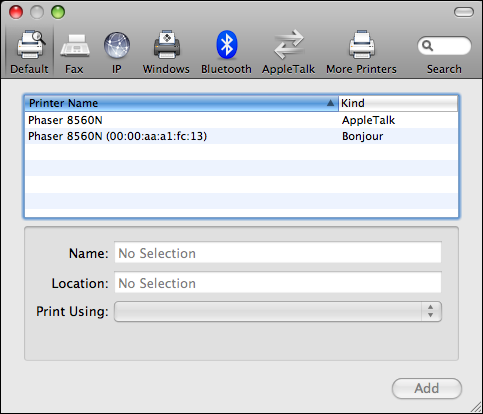Choose the Windows printer icon
This screenshot has width=483, height=414.
167,45
